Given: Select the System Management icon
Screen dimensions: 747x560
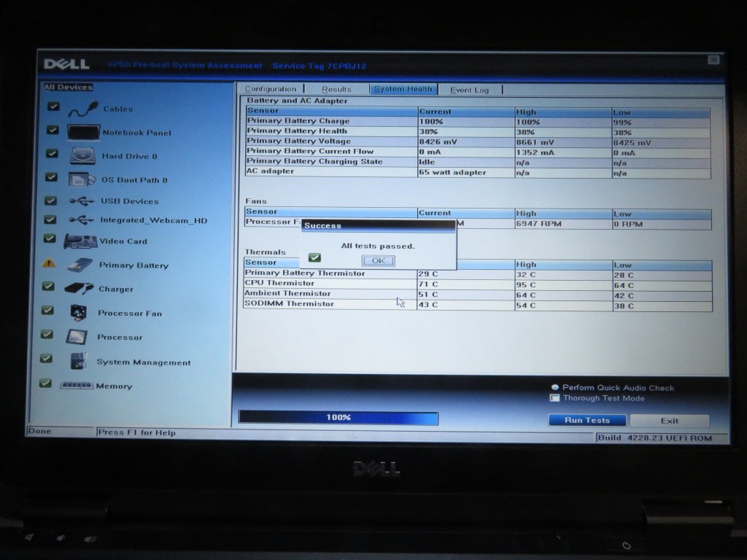Looking at the screenshot, I should (x=79, y=362).
